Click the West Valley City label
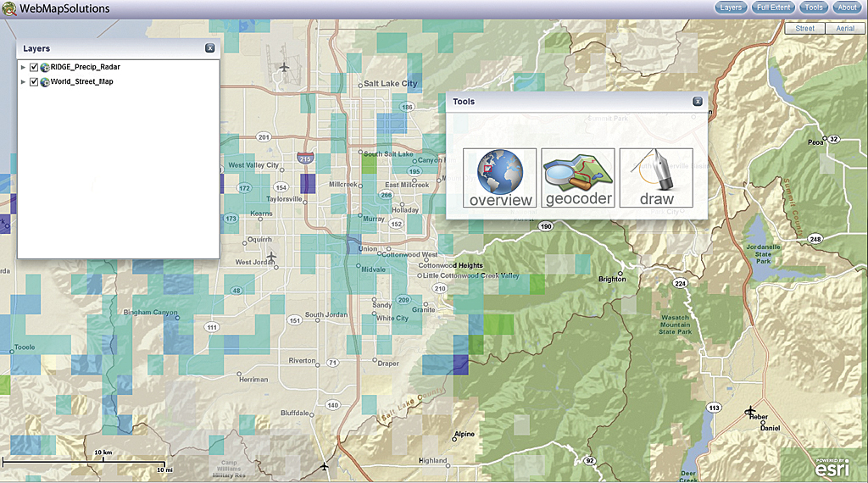Image resolution: width=868 pixels, height=483 pixels. click(x=253, y=165)
